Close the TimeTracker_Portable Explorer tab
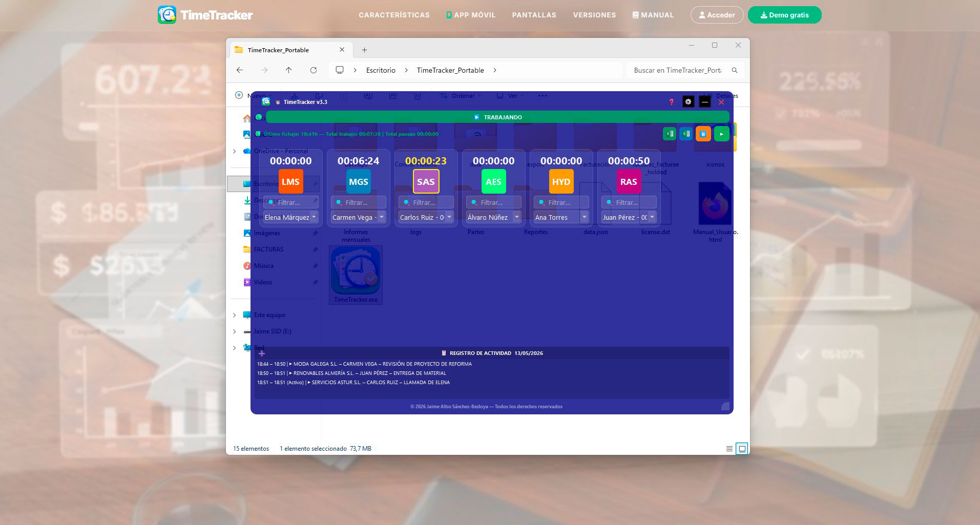The image size is (980, 525). [342, 50]
